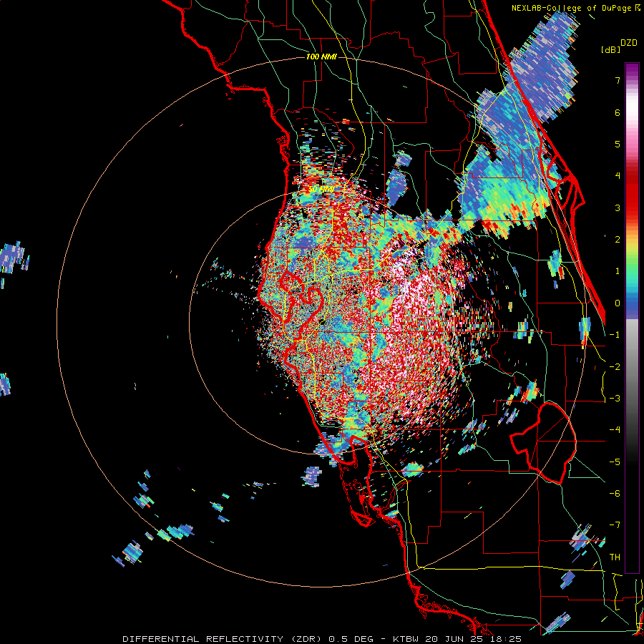Click the -2 value on color scale
Viewport: 644px width, 644px height.
(x=615, y=367)
